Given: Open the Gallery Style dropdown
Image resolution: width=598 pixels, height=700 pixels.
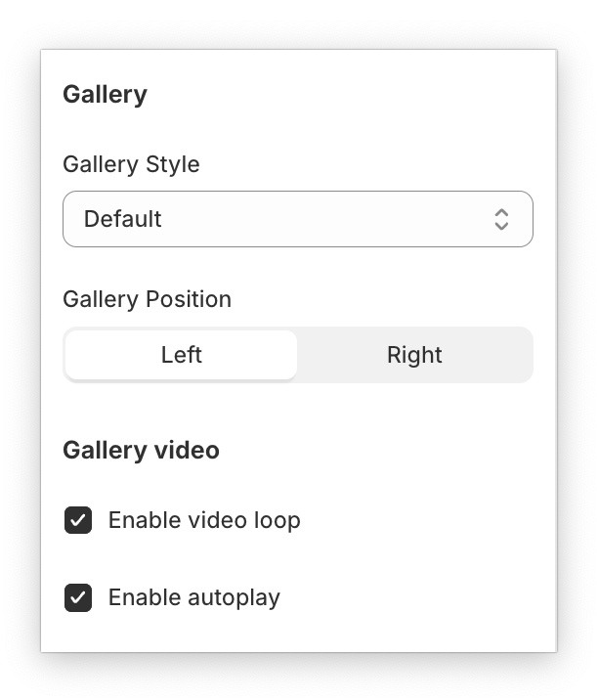Looking at the screenshot, I should click(x=297, y=219).
